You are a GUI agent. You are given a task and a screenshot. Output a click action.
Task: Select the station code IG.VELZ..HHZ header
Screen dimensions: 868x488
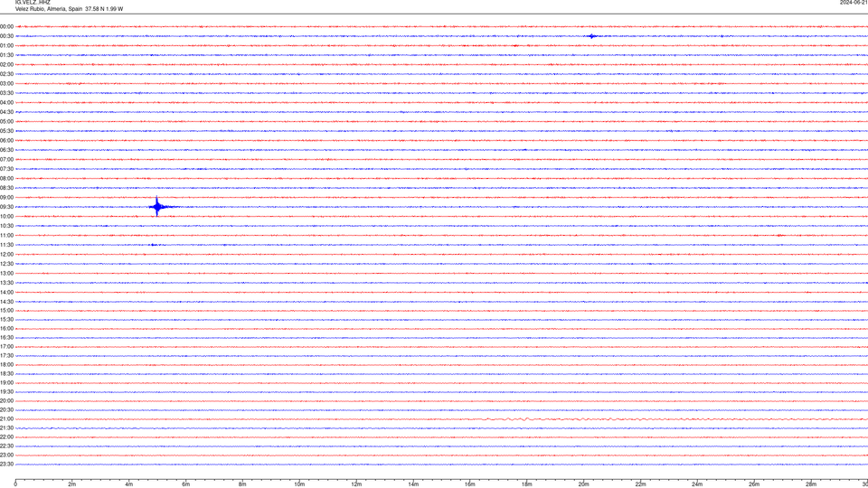pos(33,3)
